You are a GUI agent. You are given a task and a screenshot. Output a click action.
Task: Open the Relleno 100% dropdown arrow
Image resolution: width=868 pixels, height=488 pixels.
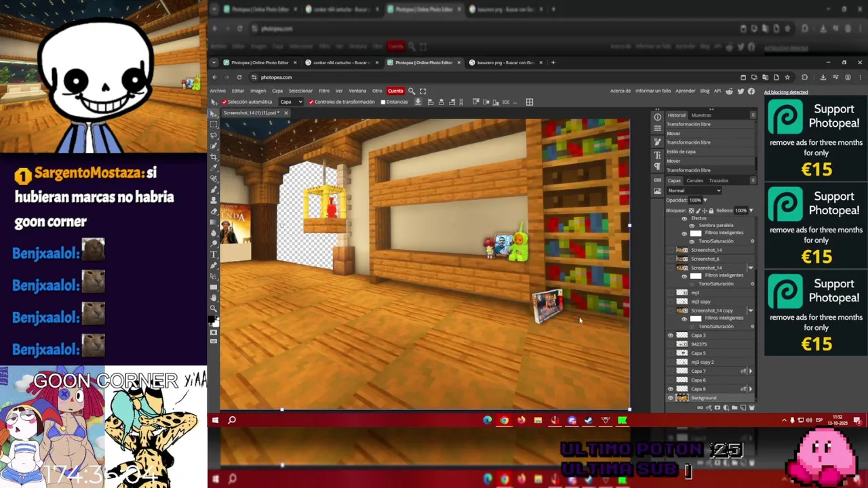click(751, 210)
